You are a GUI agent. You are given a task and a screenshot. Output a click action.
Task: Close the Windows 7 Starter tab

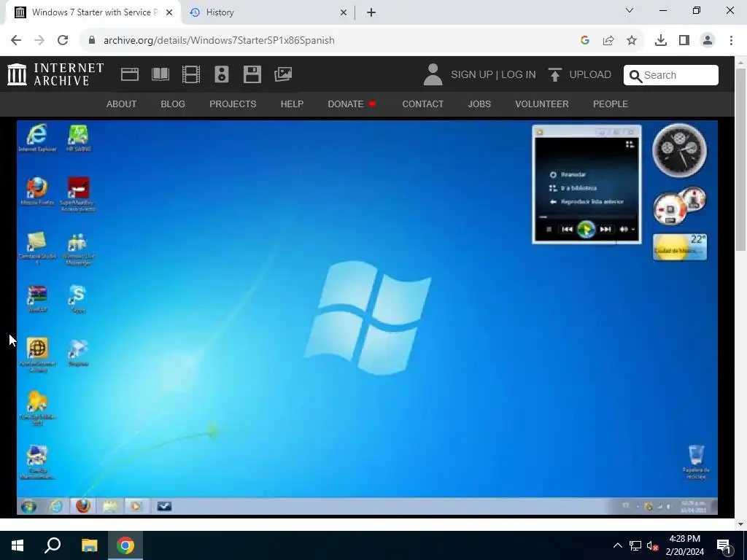pyautogui.click(x=169, y=12)
